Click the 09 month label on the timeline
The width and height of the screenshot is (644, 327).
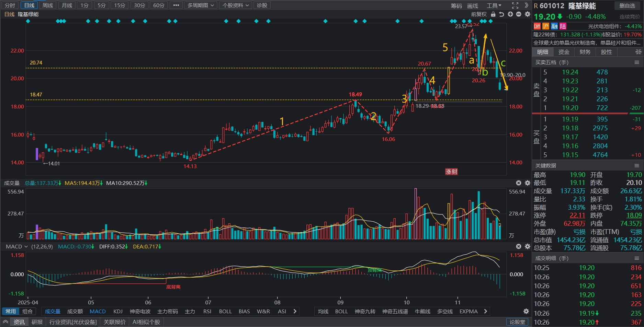point(340,302)
